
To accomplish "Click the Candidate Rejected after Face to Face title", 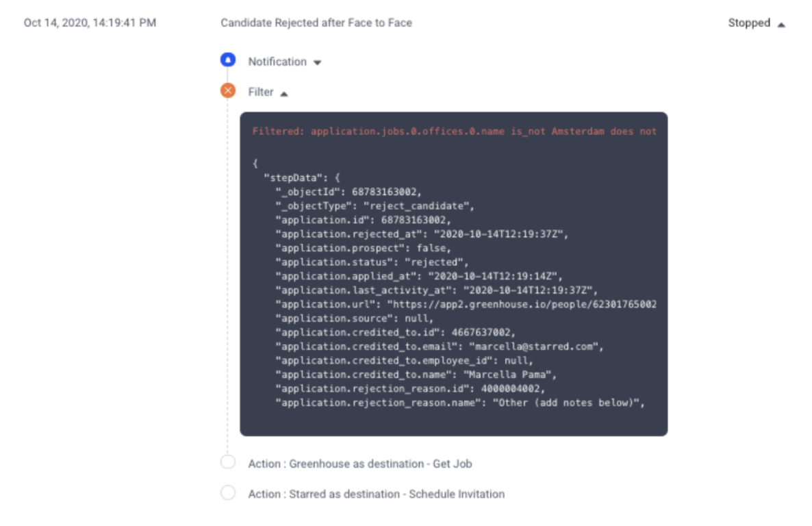I will click(x=316, y=23).
